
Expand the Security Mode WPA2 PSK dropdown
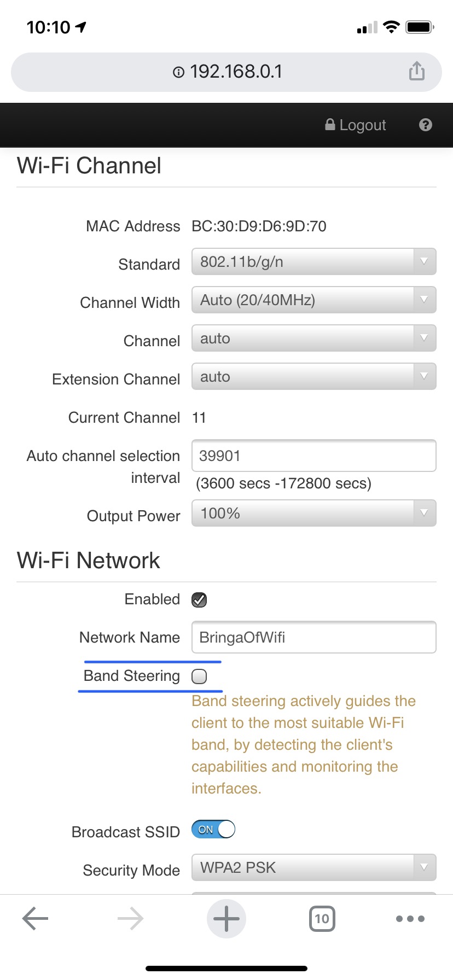coord(313,868)
